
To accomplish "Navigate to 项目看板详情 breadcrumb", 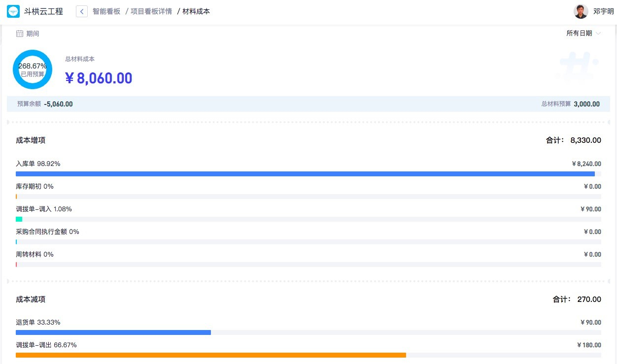I will [x=151, y=11].
